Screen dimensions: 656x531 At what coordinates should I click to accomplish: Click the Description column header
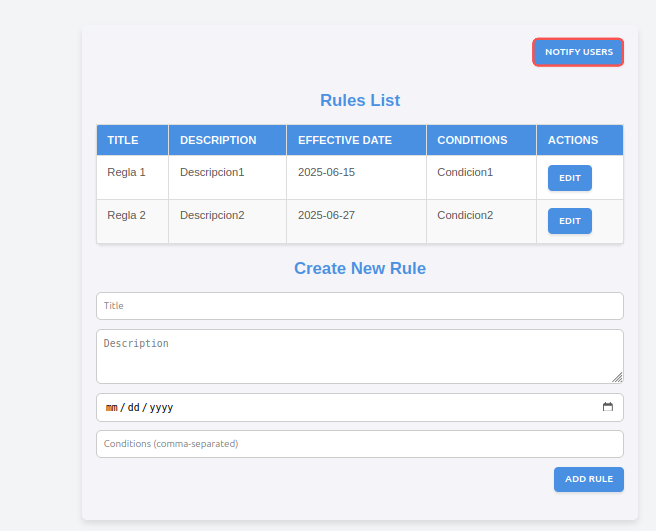(228, 140)
